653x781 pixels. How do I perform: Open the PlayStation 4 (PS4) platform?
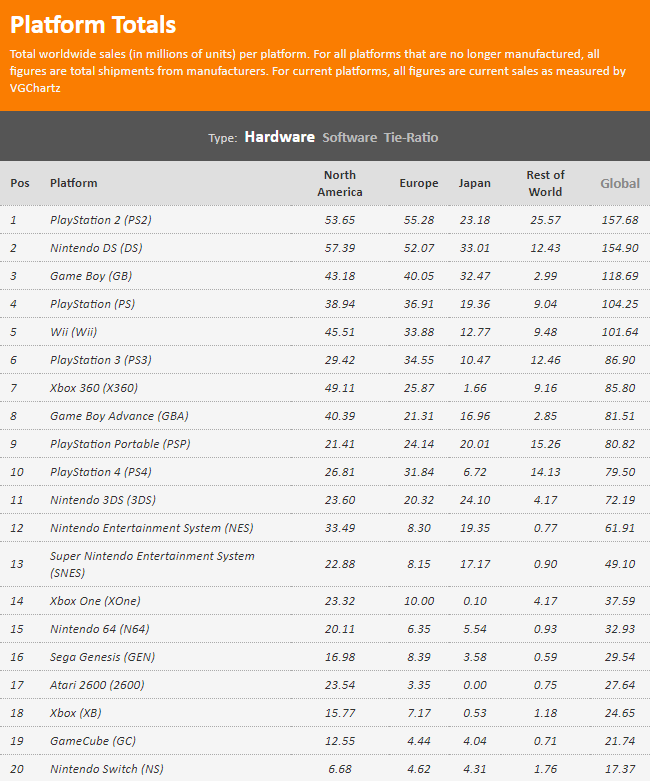(x=101, y=472)
